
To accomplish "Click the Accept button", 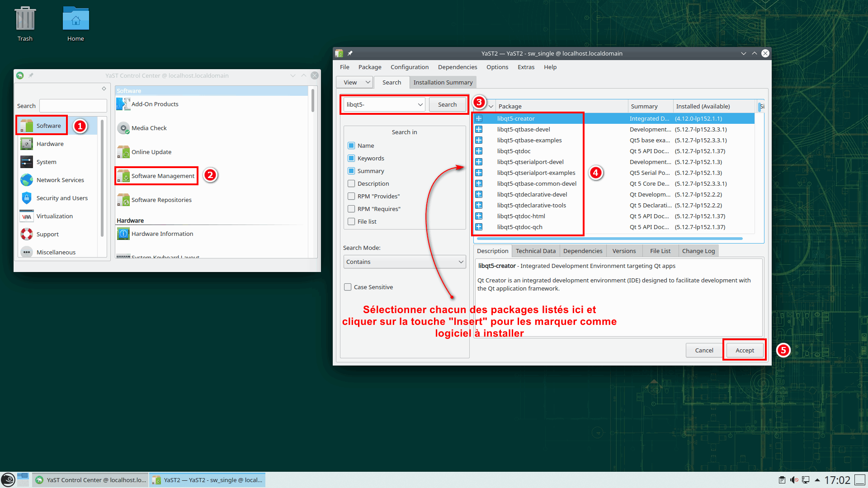I will click(745, 350).
